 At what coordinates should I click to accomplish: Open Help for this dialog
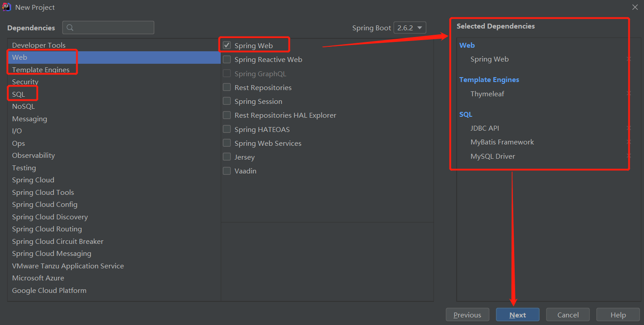click(618, 315)
